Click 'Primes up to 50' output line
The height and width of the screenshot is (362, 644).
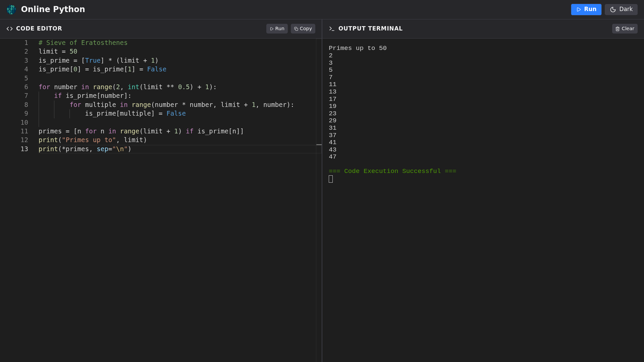coord(358,48)
